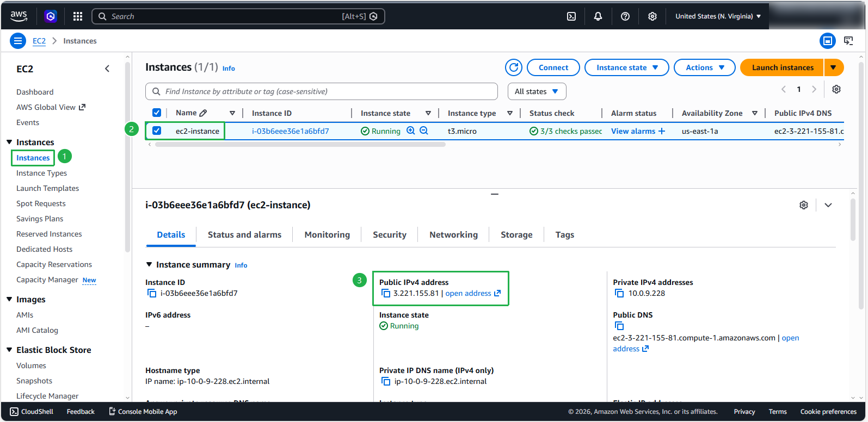Open AWS Global View external link

click(x=51, y=107)
